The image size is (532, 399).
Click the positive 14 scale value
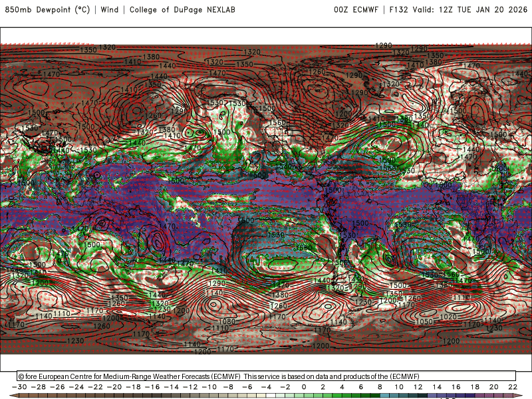point(437,387)
